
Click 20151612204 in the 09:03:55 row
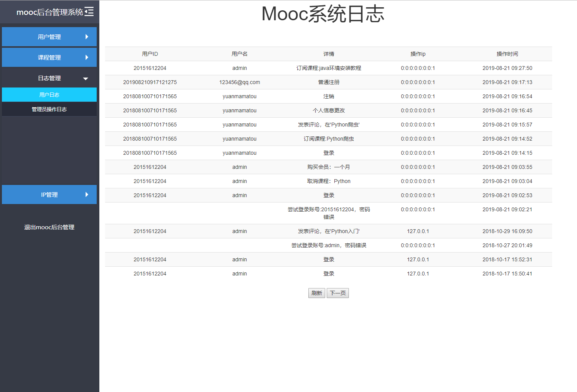pyautogui.click(x=150, y=167)
